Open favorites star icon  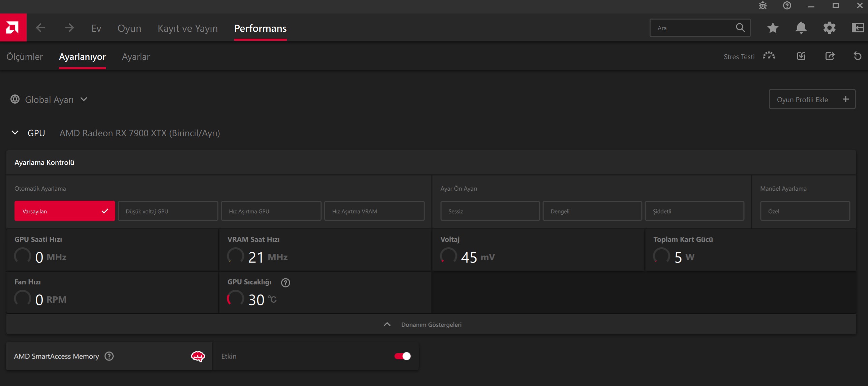773,28
